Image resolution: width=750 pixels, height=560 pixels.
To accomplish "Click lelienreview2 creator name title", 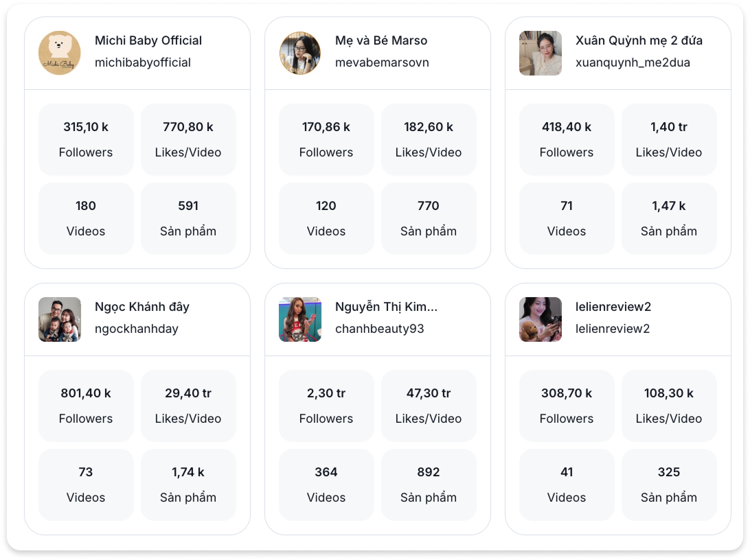I will (x=613, y=307).
